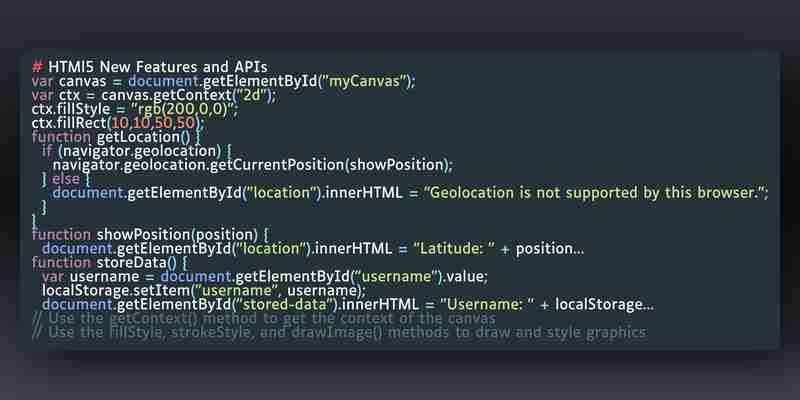Click the "stored-data" string literal
This screenshot has width=800, height=400.
click(290, 305)
